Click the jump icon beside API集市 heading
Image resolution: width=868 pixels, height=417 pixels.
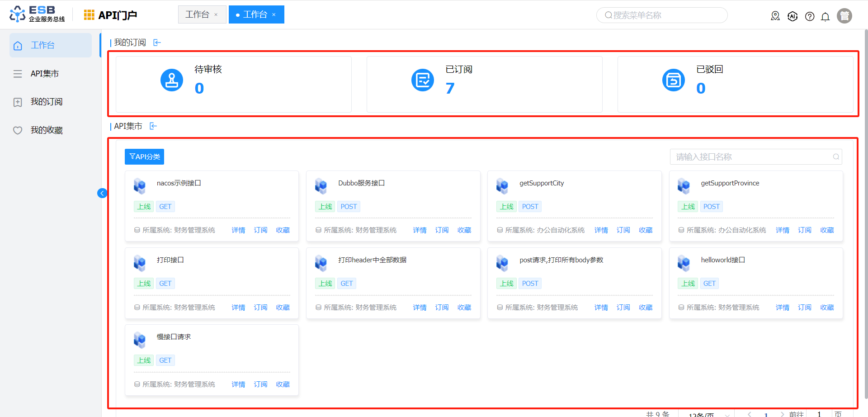point(153,126)
